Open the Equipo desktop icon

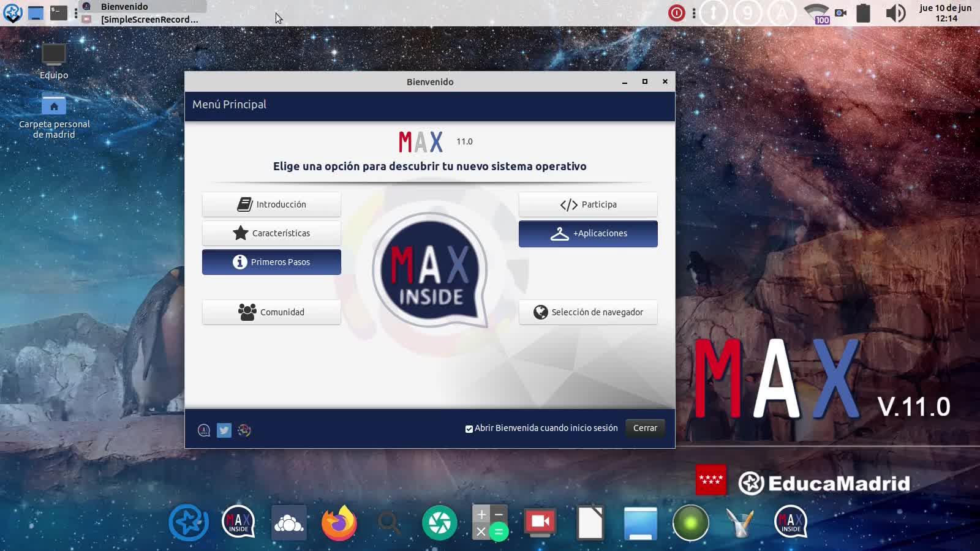coord(54,62)
